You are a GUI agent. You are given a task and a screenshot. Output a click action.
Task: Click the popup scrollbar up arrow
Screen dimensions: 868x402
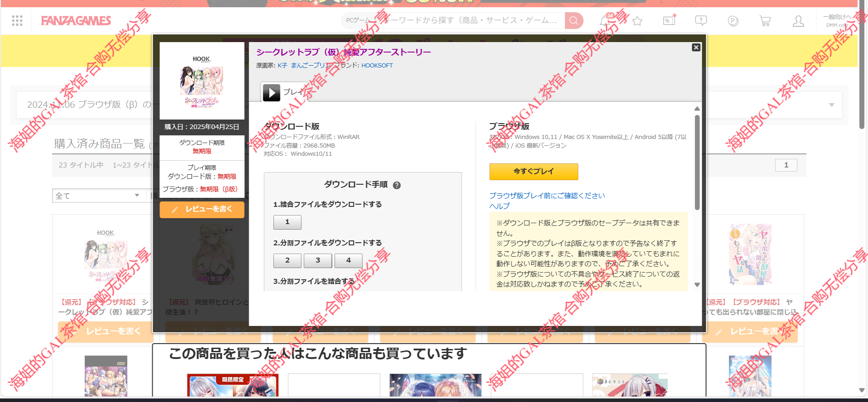pos(697,109)
